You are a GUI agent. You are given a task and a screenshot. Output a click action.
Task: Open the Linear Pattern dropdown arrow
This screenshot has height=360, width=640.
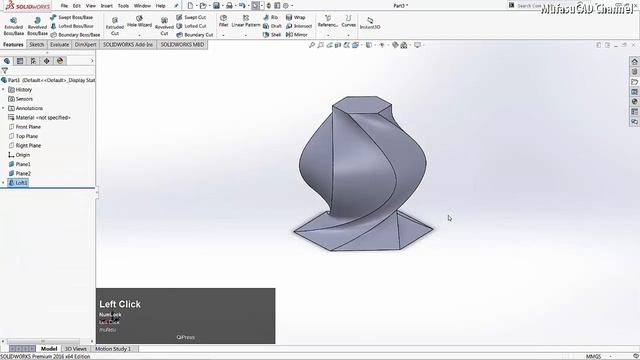click(246, 36)
